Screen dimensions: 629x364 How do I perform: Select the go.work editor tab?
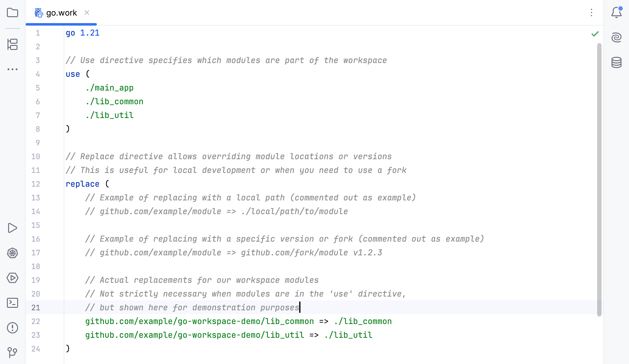61,13
